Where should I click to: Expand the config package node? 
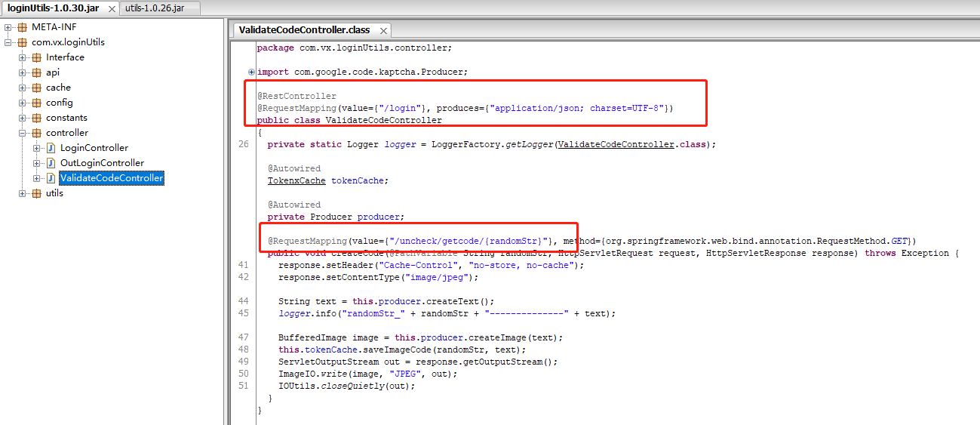point(23,103)
